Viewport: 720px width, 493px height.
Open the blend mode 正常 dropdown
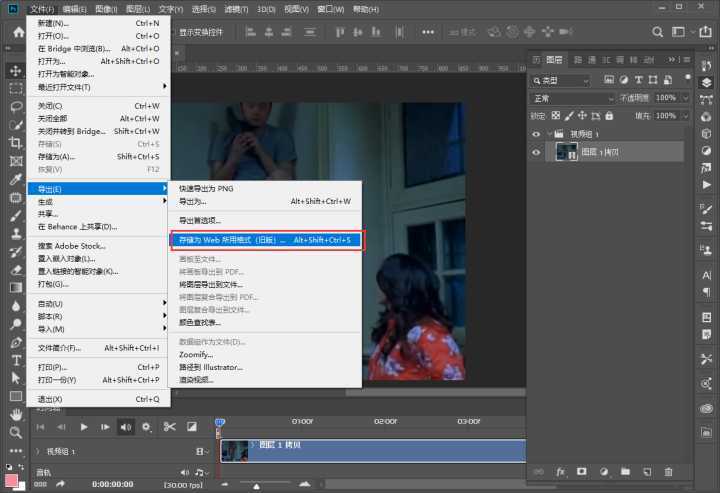click(x=571, y=98)
